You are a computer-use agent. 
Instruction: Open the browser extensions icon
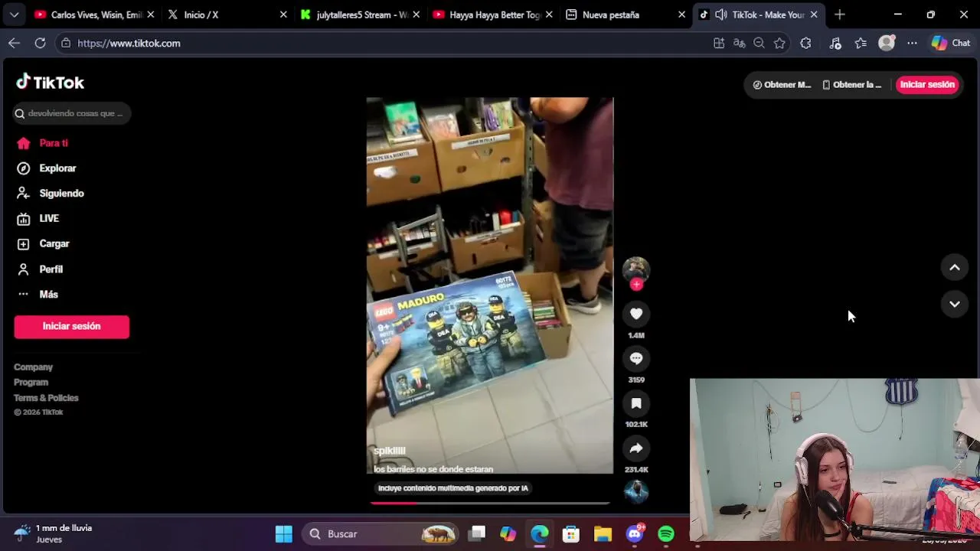[x=805, y=44]
